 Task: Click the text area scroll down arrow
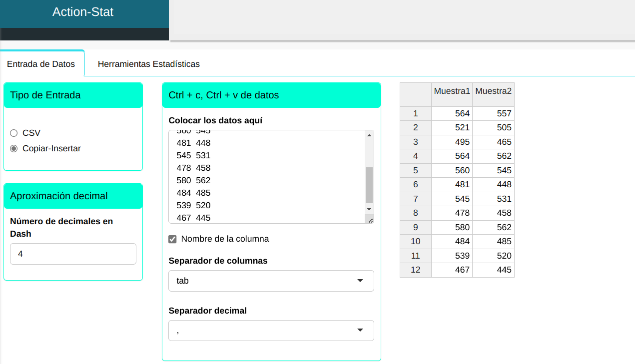(369, 209)
